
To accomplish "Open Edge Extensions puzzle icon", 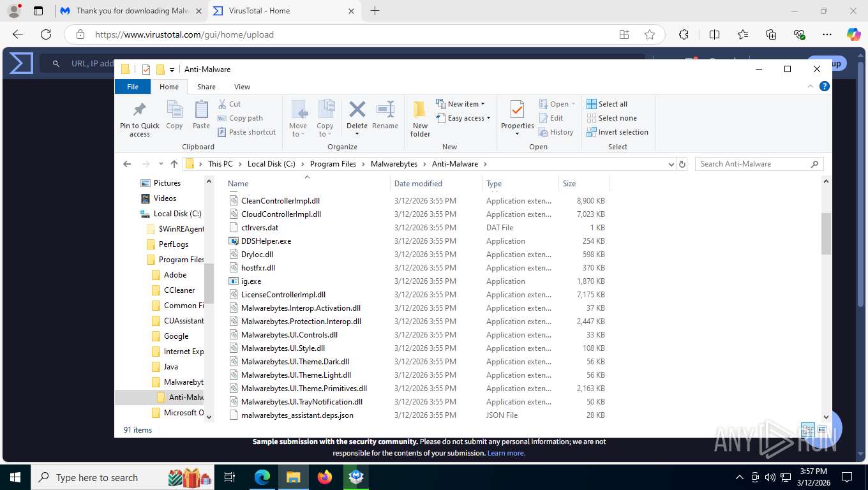I will point(684,34).
